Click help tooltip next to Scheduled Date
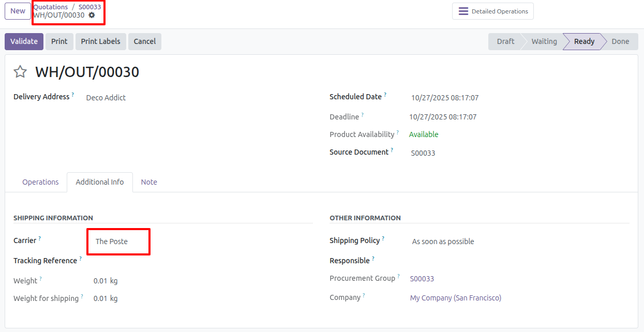This screenshot has height=332, width=644. coord(385,95)
